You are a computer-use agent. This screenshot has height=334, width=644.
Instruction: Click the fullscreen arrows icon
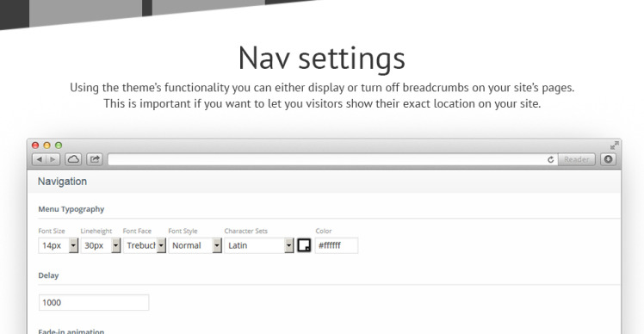pos(614,145)
